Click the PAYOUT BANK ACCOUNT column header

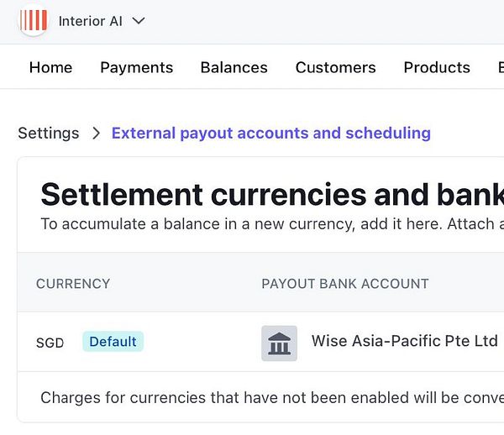pos(344,284)
